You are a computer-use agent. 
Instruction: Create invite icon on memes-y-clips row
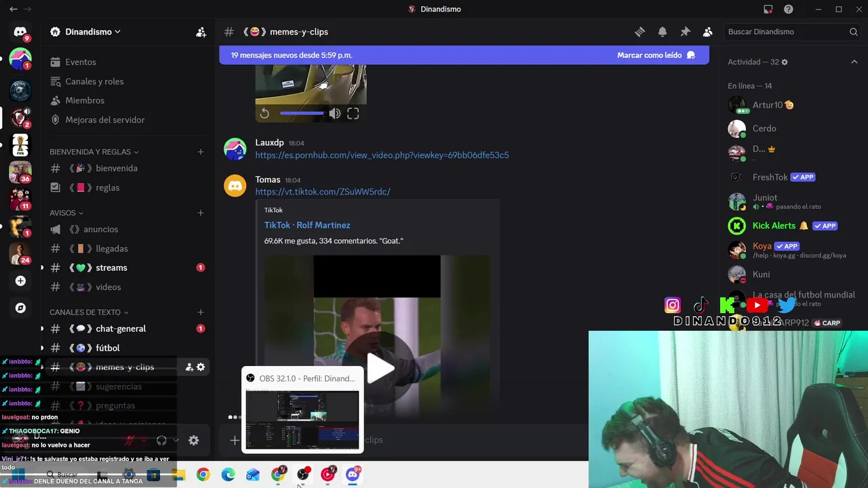point(189,367)
